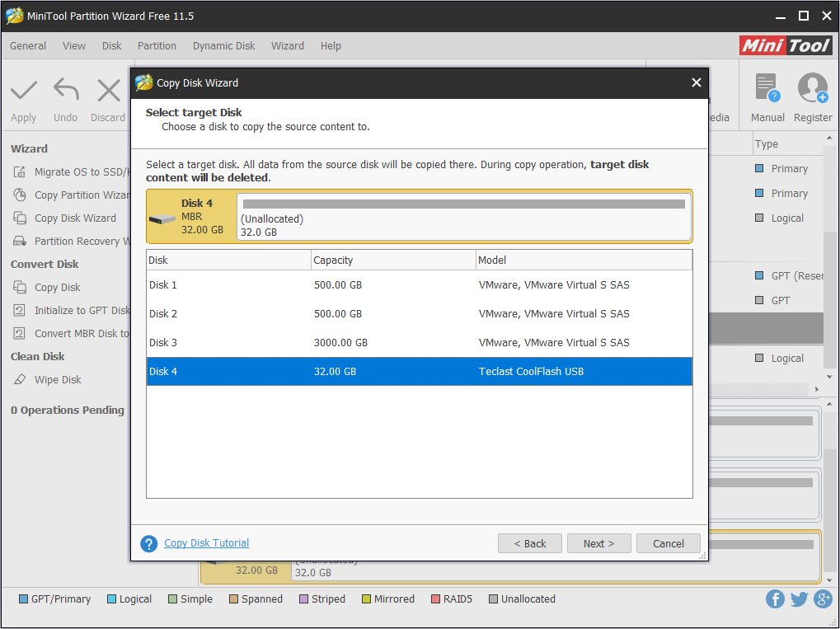Click the Back button
Image resolution: width=840 pixels, height=629 pixels.
[x=530, y=543]
